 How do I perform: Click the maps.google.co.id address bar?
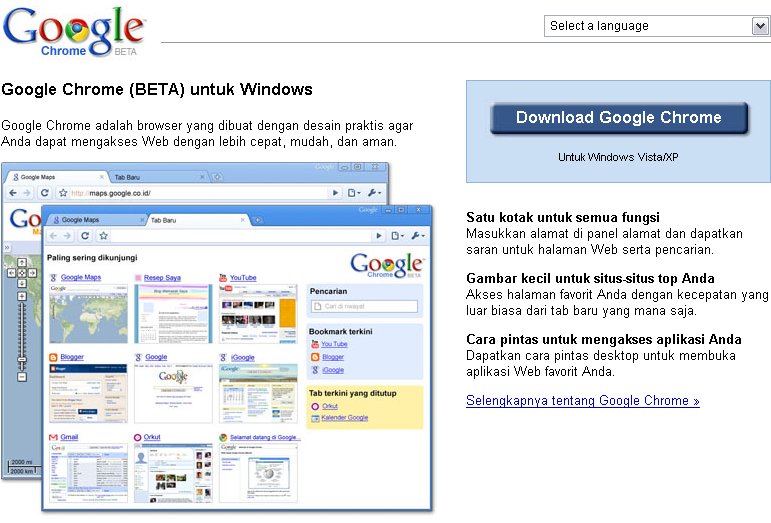199,193
